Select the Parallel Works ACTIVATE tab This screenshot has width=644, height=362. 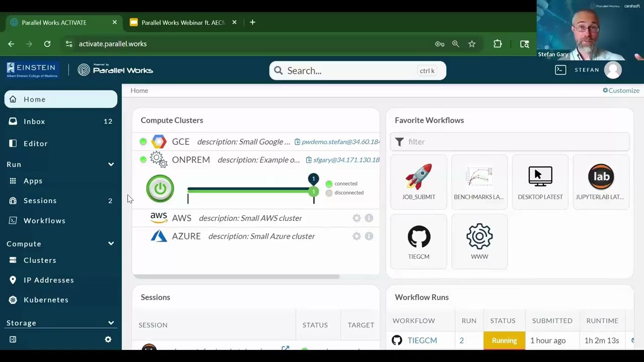click(x=63, y=23)
